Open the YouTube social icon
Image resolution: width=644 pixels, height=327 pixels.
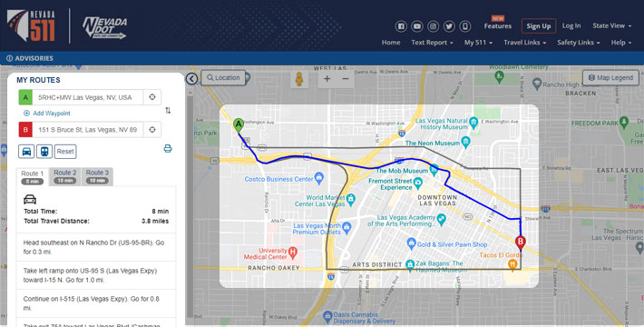(417, 26)
